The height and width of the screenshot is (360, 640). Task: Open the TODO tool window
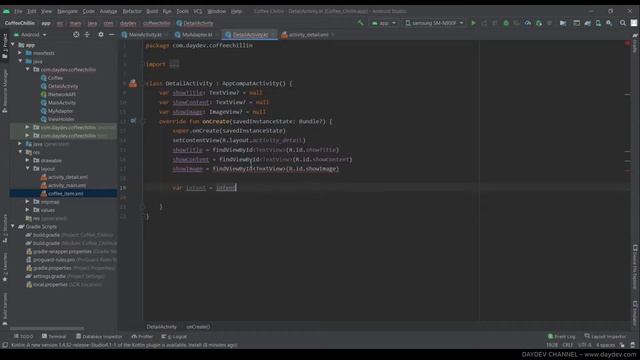(x=23, y=336)
